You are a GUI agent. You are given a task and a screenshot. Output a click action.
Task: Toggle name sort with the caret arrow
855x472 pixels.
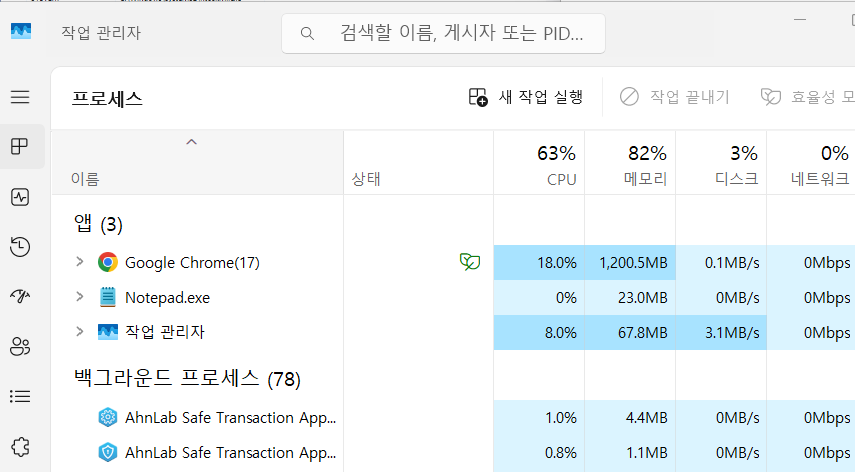[x=191, y=142]
